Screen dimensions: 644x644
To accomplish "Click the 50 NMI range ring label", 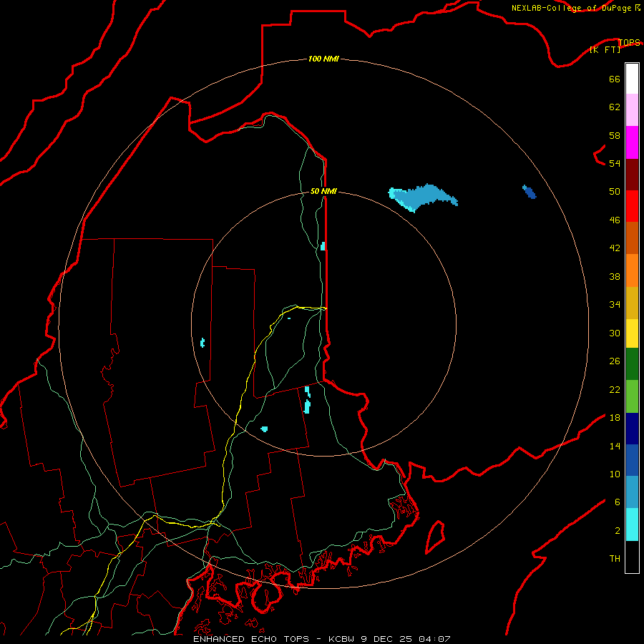I will tap(323, 191).
